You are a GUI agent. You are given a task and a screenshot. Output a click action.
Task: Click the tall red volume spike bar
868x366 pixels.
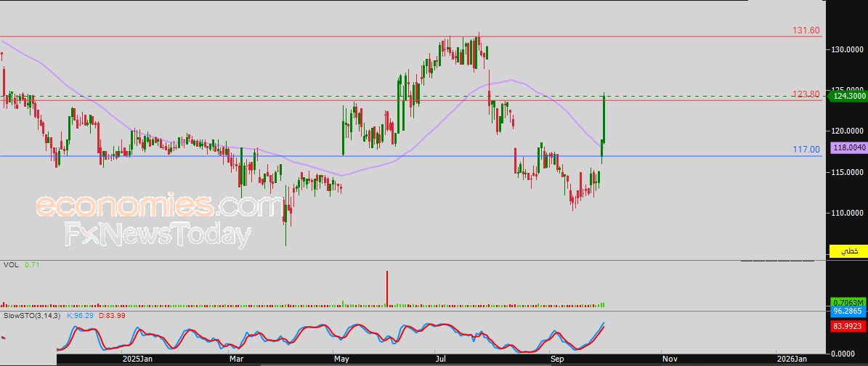[387, 288]
